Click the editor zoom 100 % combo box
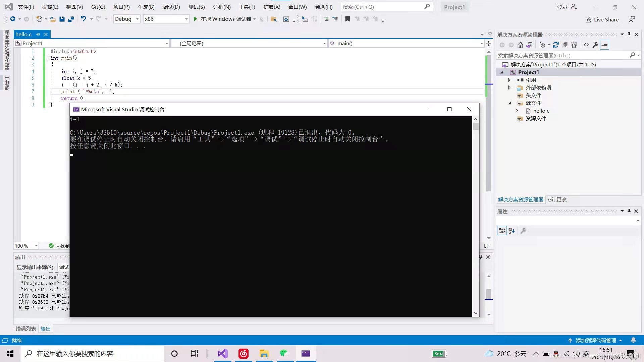Viewport: 644px width, 362px height. point(26,246)
